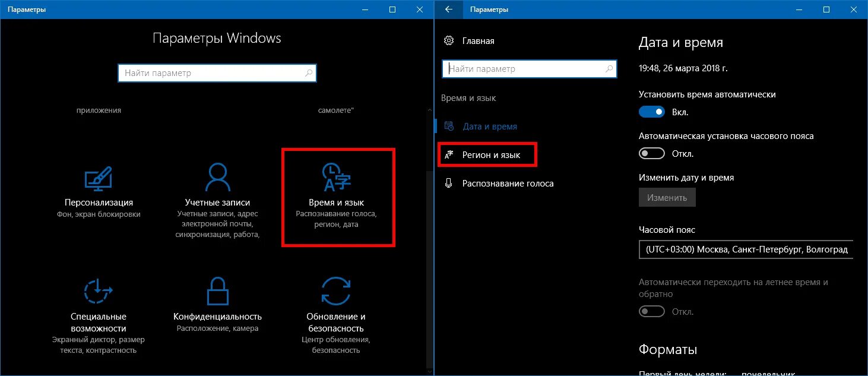Click the back arrow in right window

pos(449,10)
